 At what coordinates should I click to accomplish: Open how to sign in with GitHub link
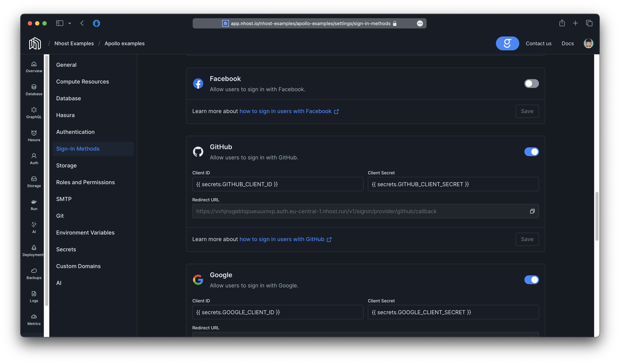pos(285,239)
